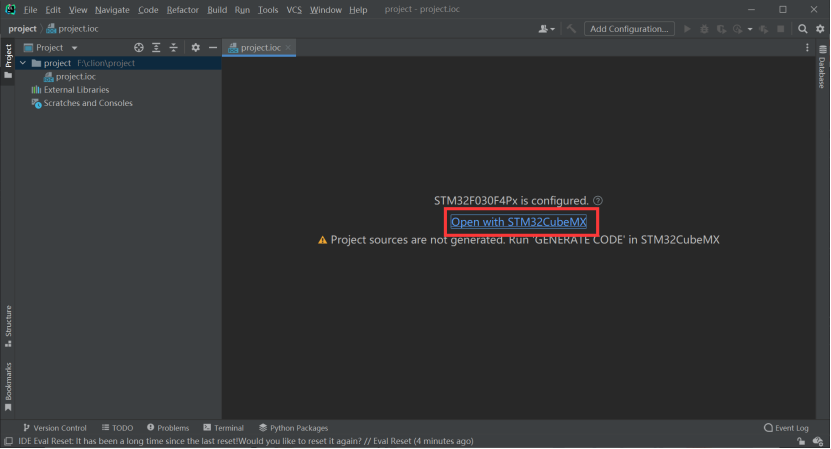Click the Debug bug icon
The image size is (831, 449).
[704, 29]
